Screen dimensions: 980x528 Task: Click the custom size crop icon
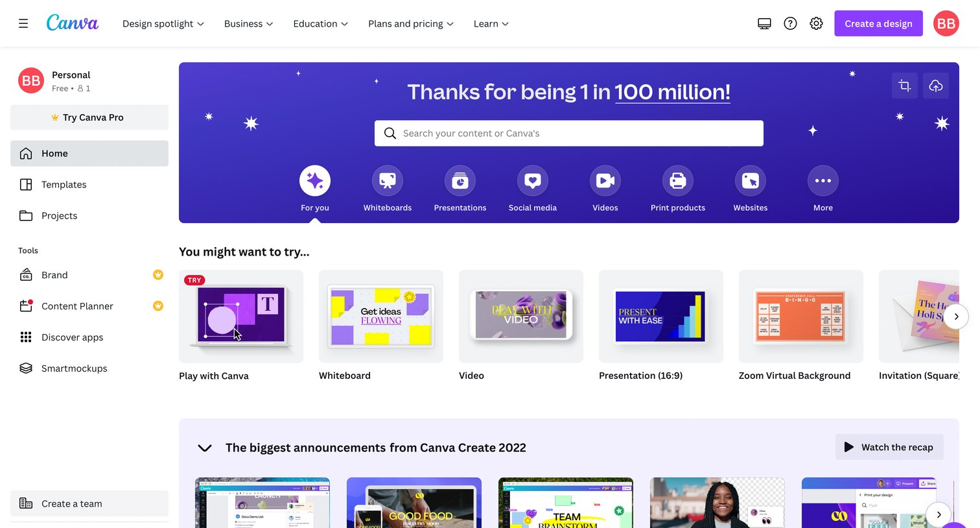[x=905, y=86]
